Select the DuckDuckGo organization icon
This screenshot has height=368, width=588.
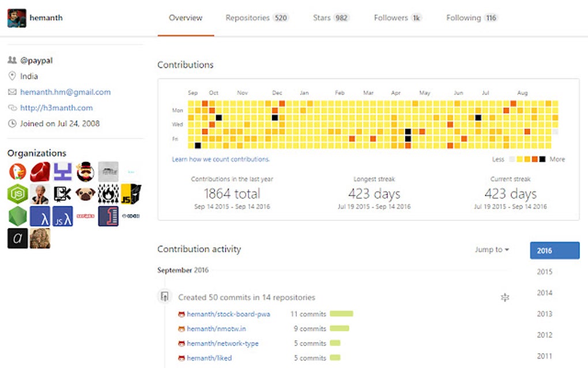[x=18, y=171]
